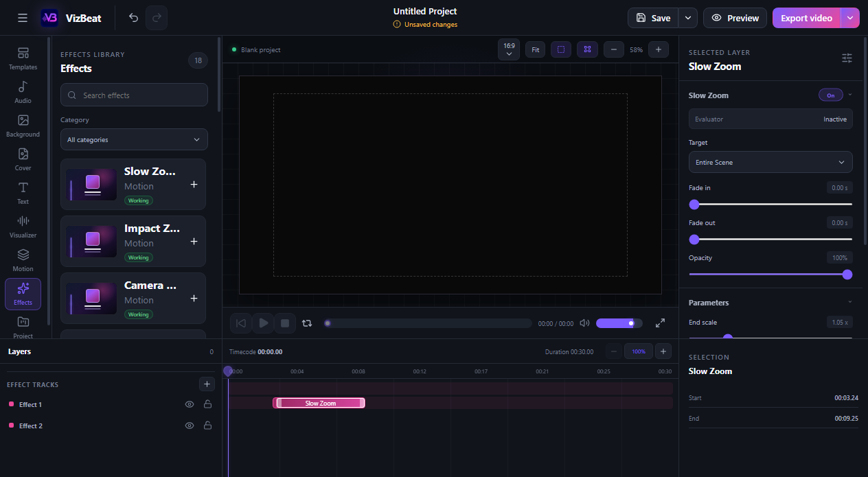Image resolution: width=868 pixels, height=477 pixels.
Task: Toggle visibility of Effect 2 track
Action: click(x=190, y=426)
